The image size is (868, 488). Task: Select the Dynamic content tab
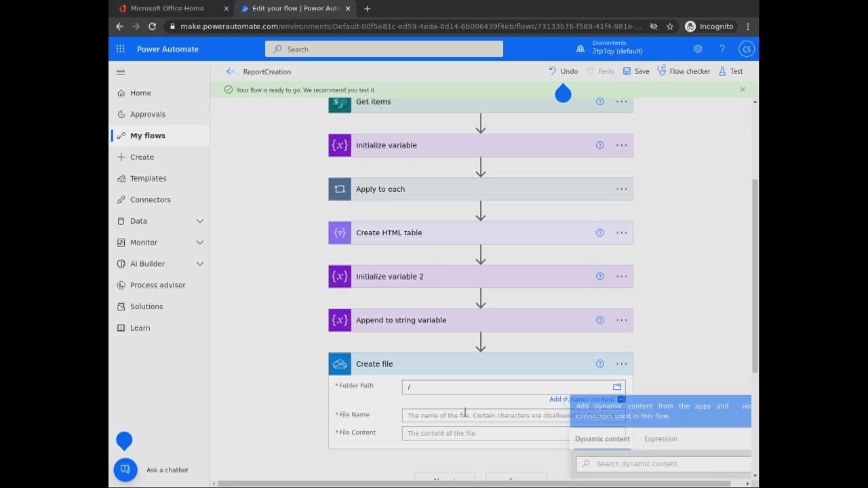602,439
